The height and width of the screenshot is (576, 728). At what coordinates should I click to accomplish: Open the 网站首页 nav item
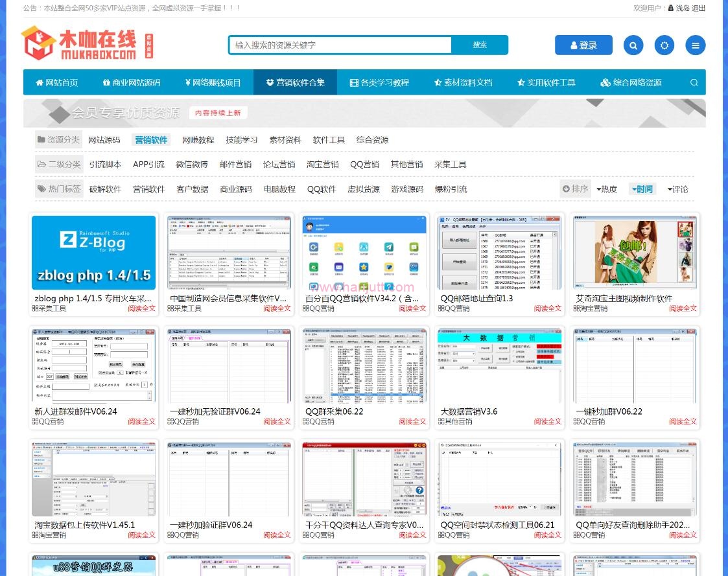(57, 83)
